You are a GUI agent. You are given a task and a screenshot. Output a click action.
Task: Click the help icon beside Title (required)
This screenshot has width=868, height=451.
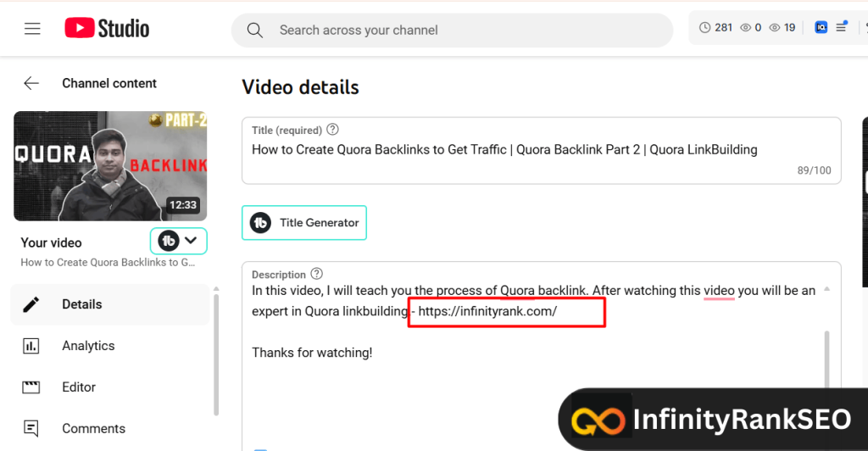pyautogui.click(x=333, y=130)
